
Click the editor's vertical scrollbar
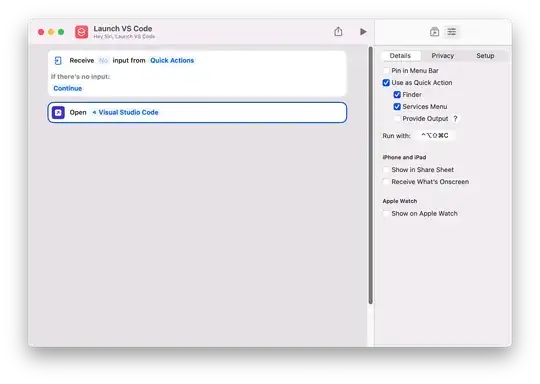(x=371, y=175)
